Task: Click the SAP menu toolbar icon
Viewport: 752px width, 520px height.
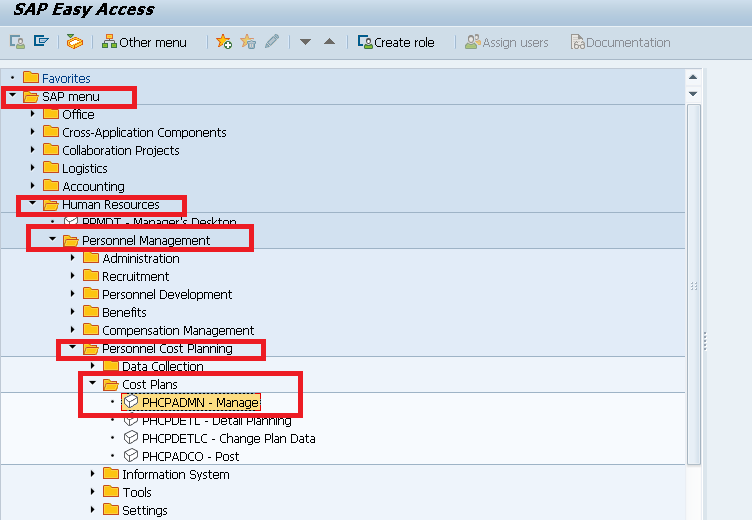Action: point(41,42)
